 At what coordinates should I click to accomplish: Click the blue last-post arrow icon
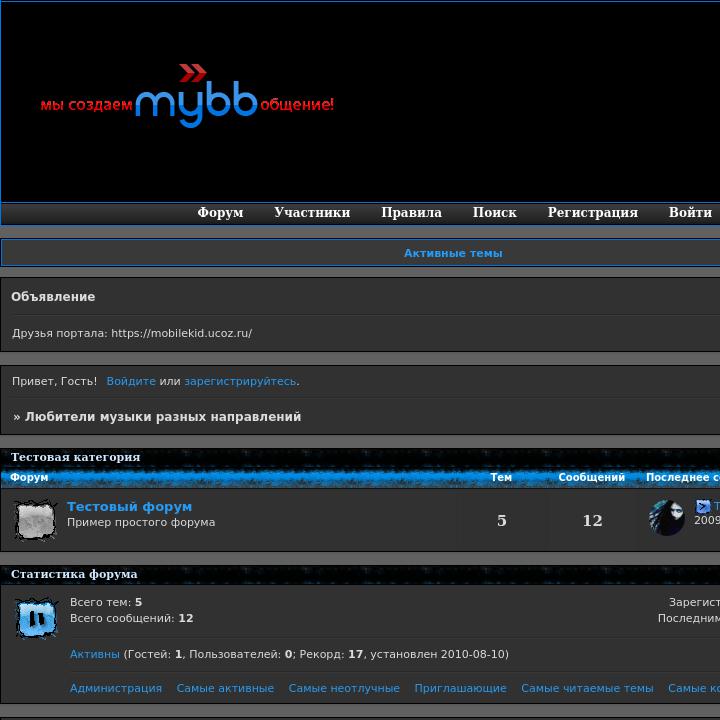(703, 506)
